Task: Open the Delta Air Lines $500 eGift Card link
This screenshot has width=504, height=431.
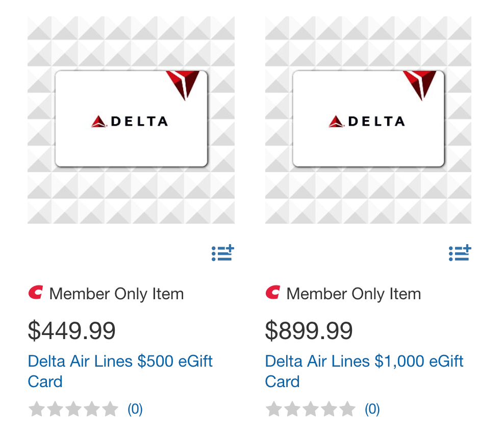Action: [120, 361]
